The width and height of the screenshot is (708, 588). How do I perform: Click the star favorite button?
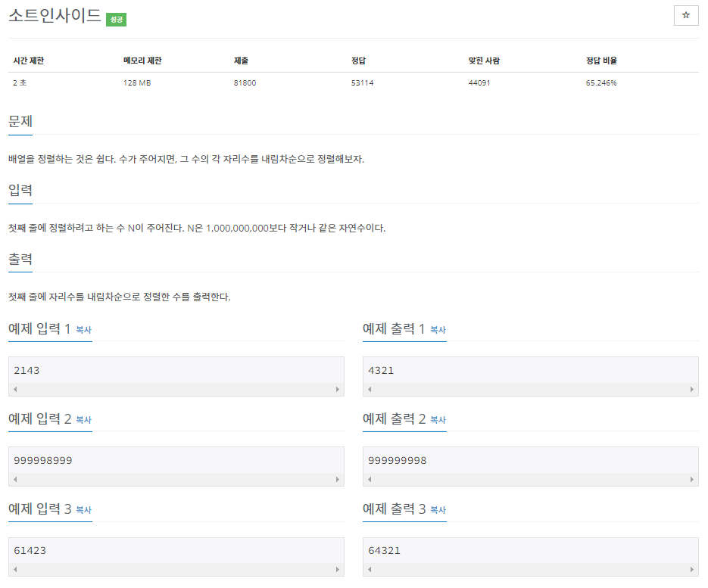tap(685, 15)
